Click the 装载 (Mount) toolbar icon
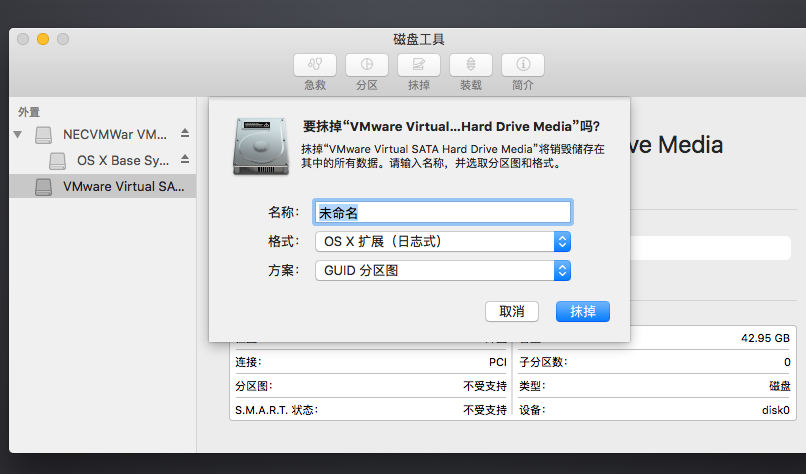This screenshot has height=474, width=806. [471, 65]
